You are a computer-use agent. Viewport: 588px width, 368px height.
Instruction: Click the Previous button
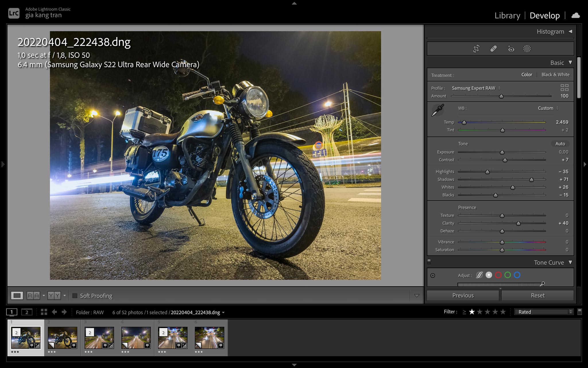[x=463, y=296]
